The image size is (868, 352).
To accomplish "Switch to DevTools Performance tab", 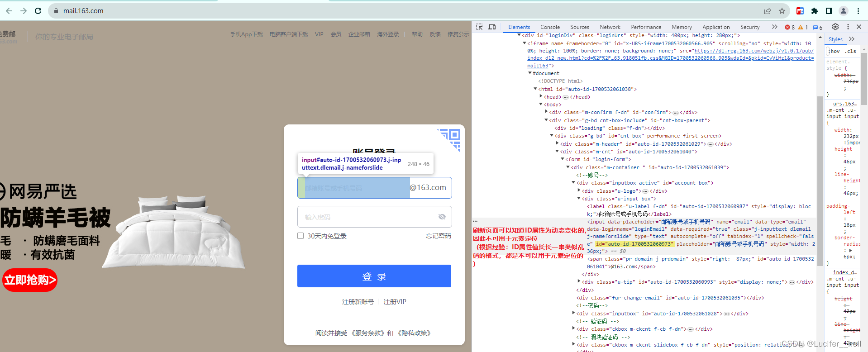I will (x=646, y=27).
